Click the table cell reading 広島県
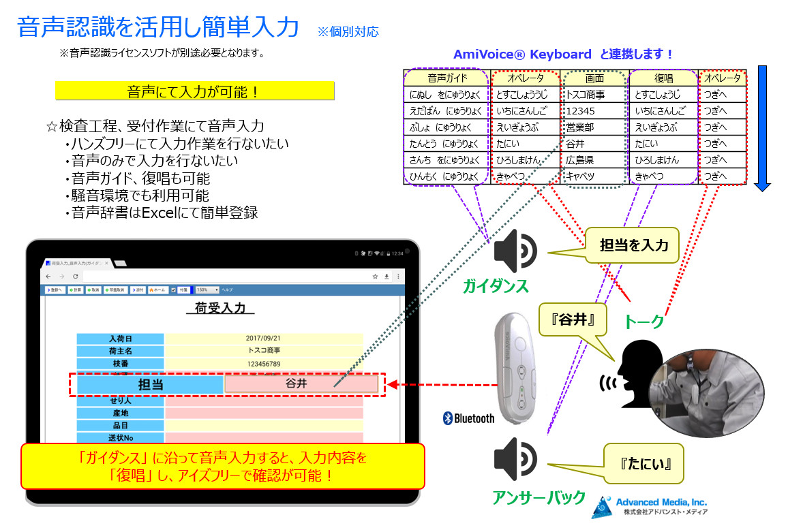Screen dimensions: 788x532 [x=594, y=160]
